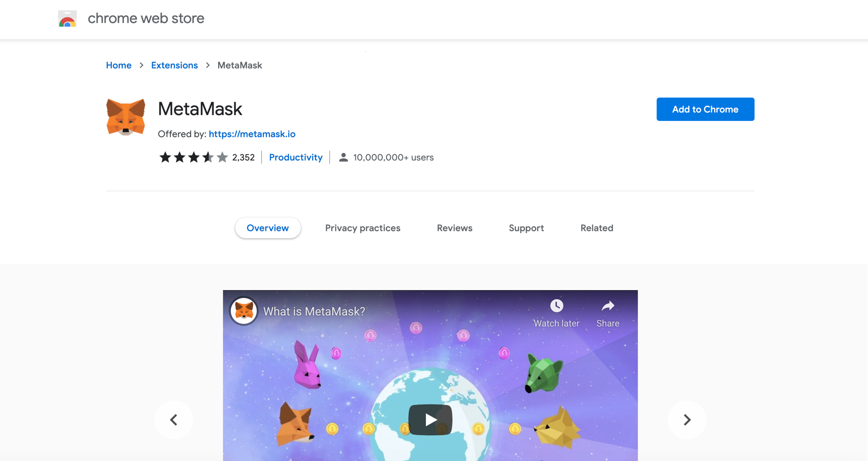Go to Home in the breadcrumb
Screen dimensions: 868x461
(119, 65)
